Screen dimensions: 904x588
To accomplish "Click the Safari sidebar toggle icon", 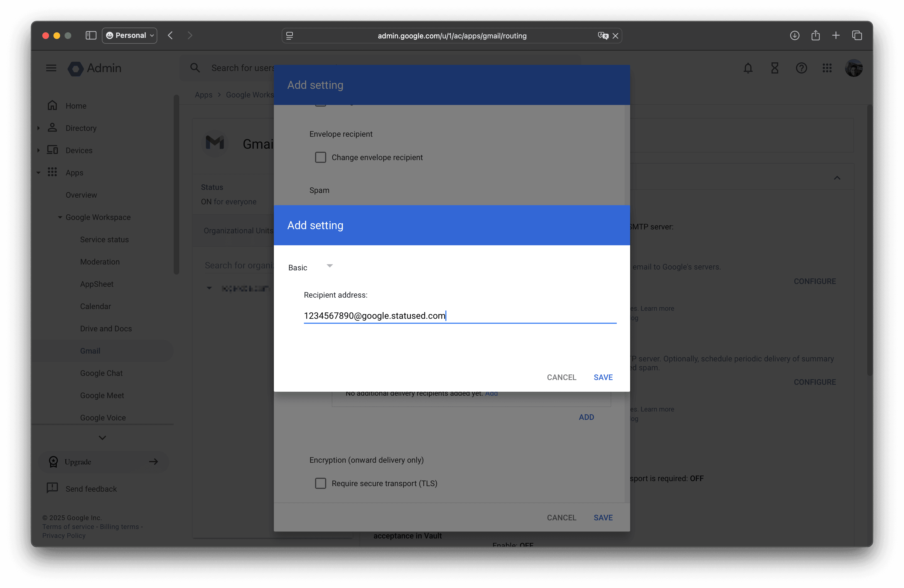I will (91, 35).
